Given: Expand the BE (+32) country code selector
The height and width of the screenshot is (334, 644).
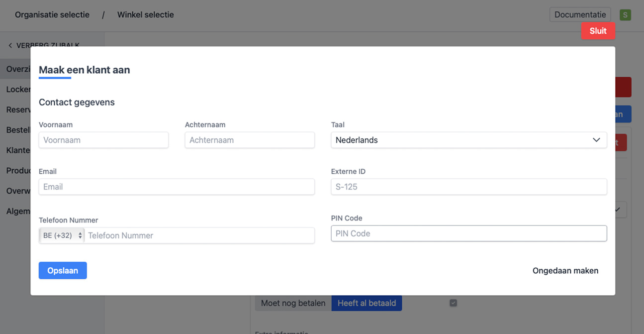Looking at the screenshot, I should tap(62, 235).
